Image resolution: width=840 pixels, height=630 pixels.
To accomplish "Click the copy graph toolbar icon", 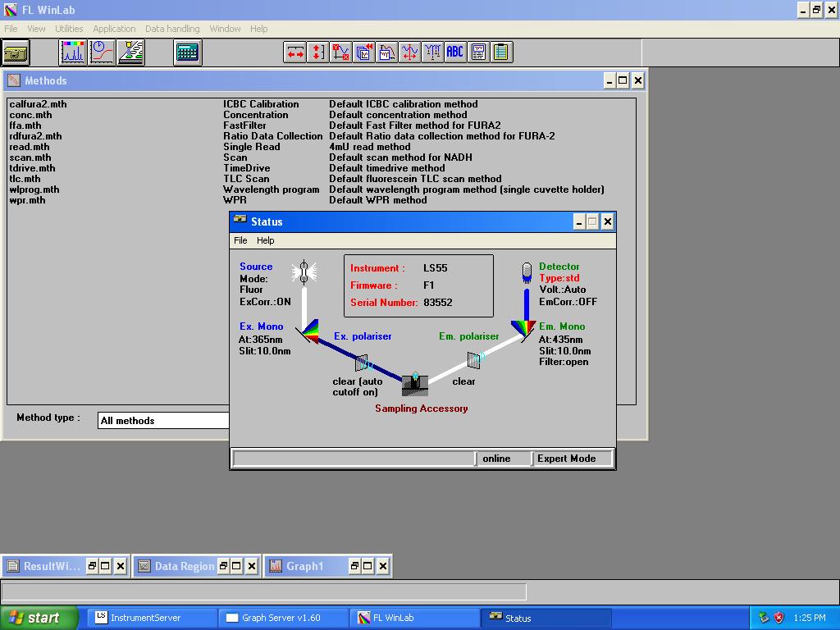I will pyautogui.click(x=363, y=52).
